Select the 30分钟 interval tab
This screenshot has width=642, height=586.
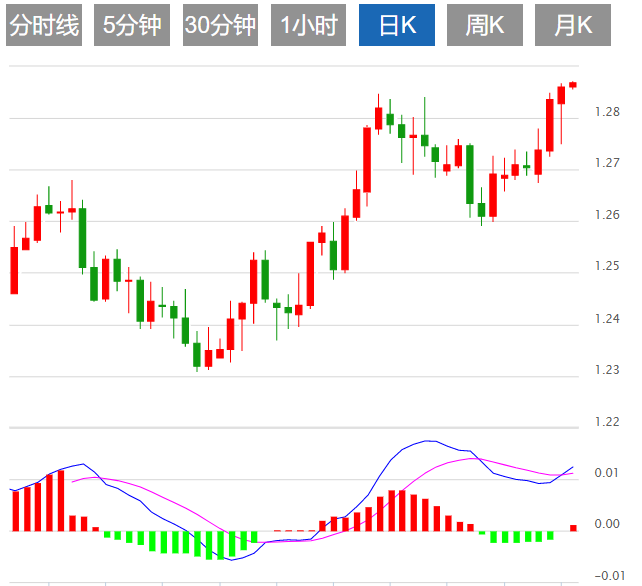[x=220, y=25]
